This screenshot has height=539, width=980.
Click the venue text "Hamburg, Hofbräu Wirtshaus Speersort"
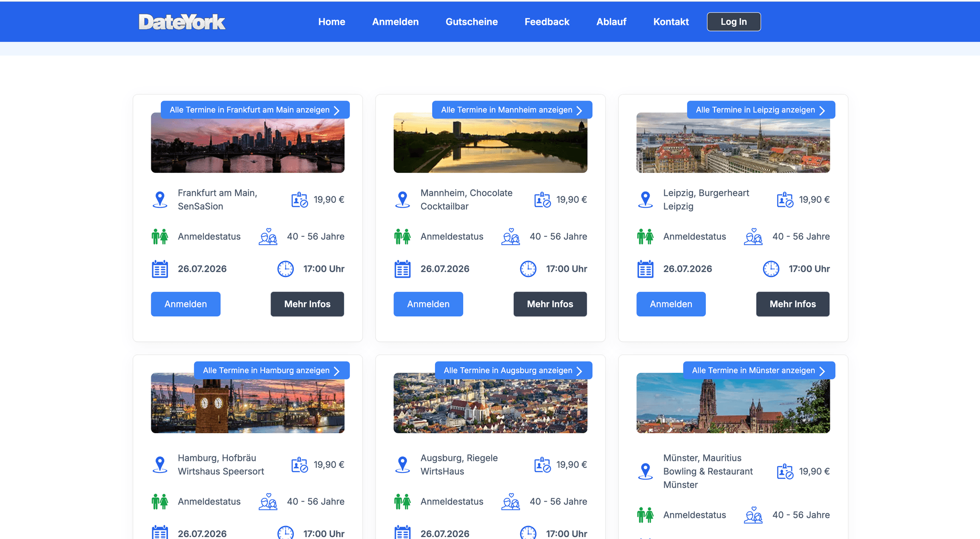pos(221,465)
